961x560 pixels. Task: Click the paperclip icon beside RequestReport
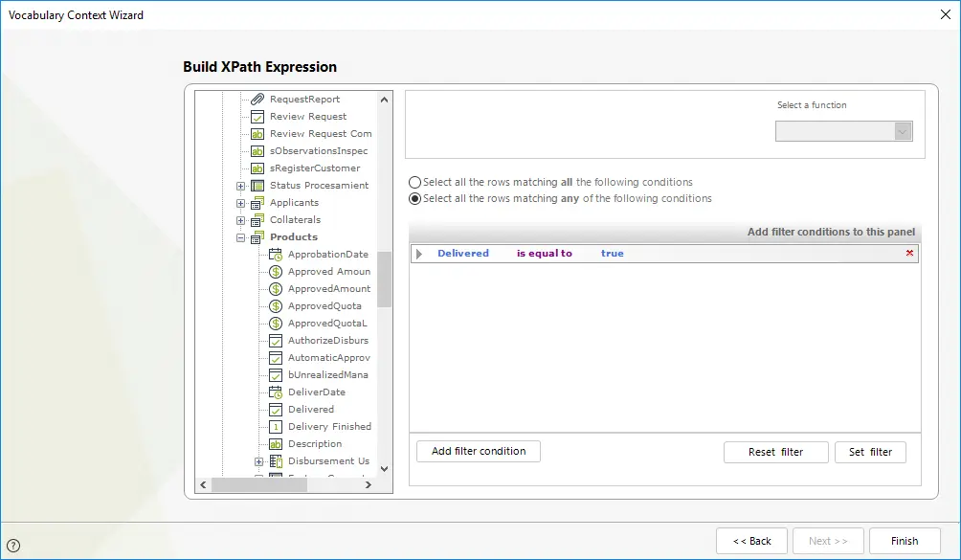[257, 100]
